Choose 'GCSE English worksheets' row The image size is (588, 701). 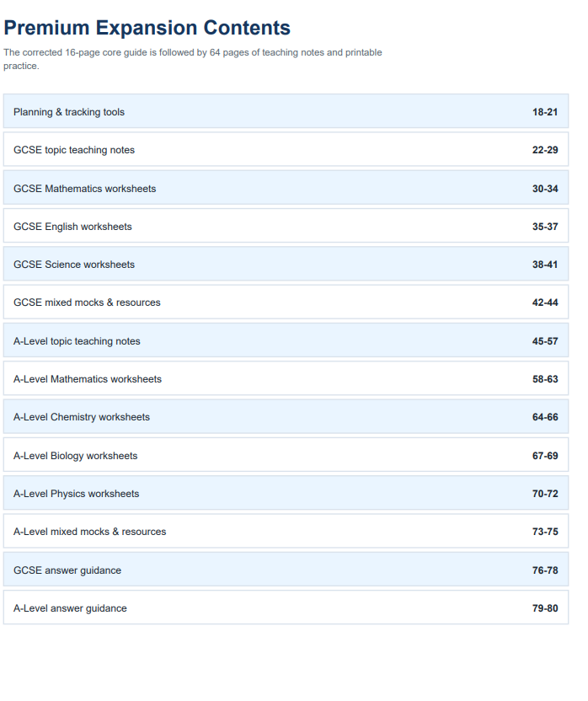click(286, 226)
